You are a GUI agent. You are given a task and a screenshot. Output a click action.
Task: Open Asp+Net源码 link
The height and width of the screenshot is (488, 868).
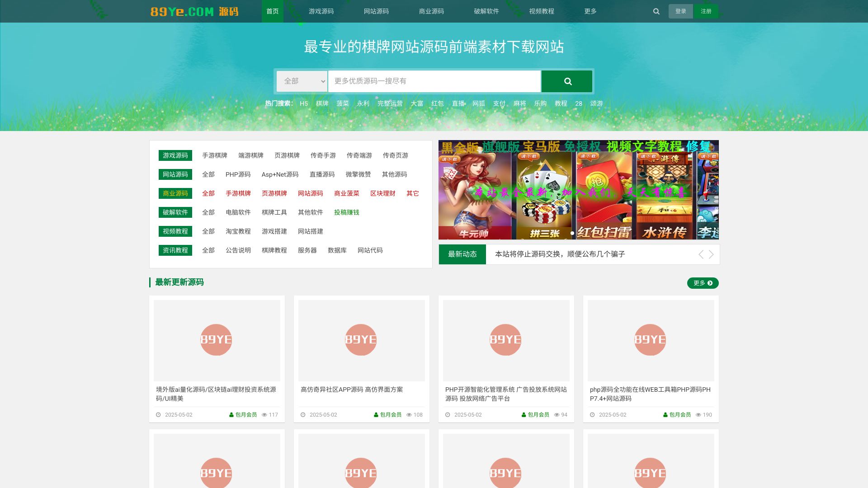tap(280, 174)
